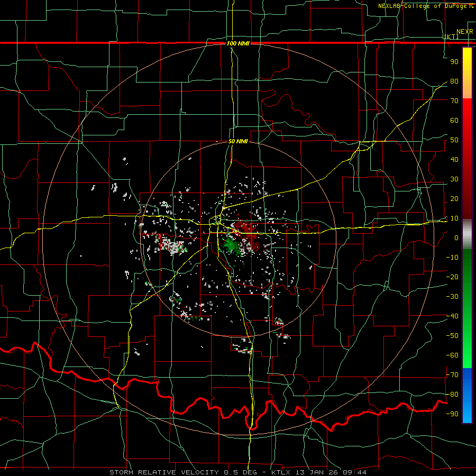This screenshot has height=476, width=476.
Task: Pick the bright red segment of color bar
Action: point(467,115)
